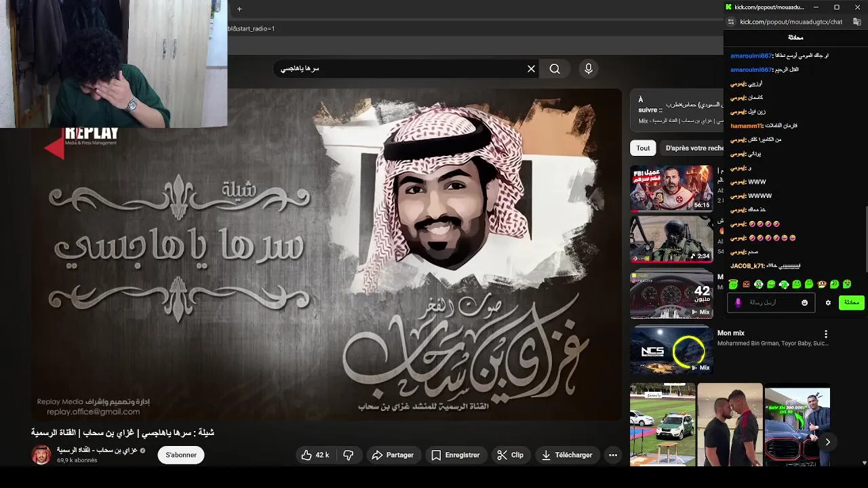
Task: Open the 42 مليون Mix thumbnail
Action: (x=671, y=295)
